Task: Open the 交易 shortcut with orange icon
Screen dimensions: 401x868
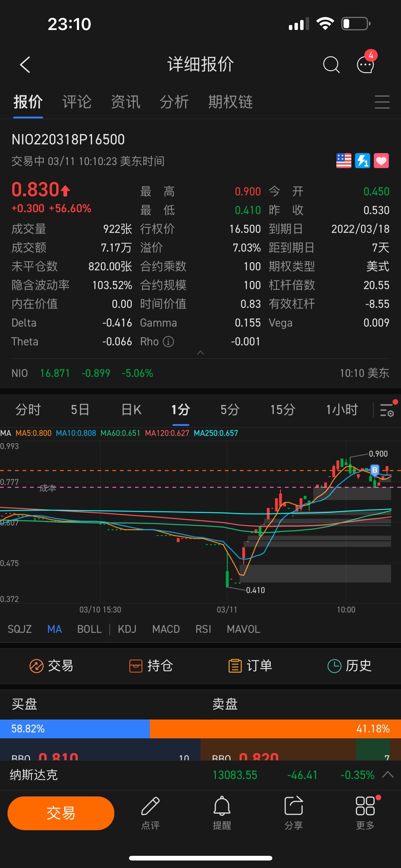Action: [x=51, y=666]
